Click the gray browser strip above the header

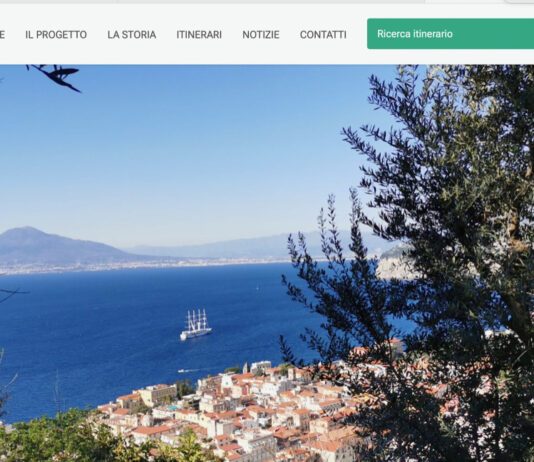coord(267,1)
